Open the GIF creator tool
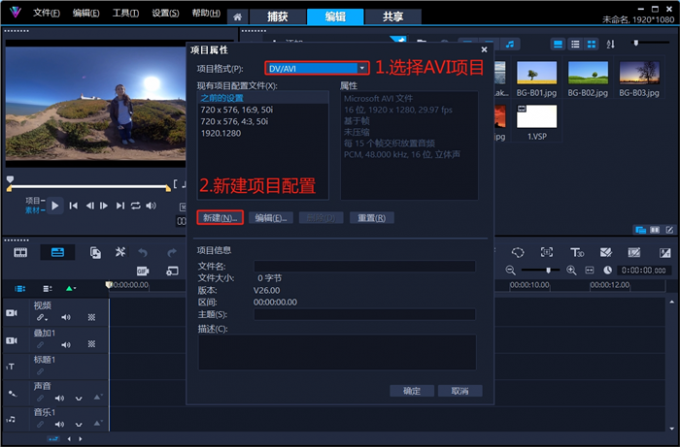The width and height of the screenshot is (680, 447). pos(143,271)
